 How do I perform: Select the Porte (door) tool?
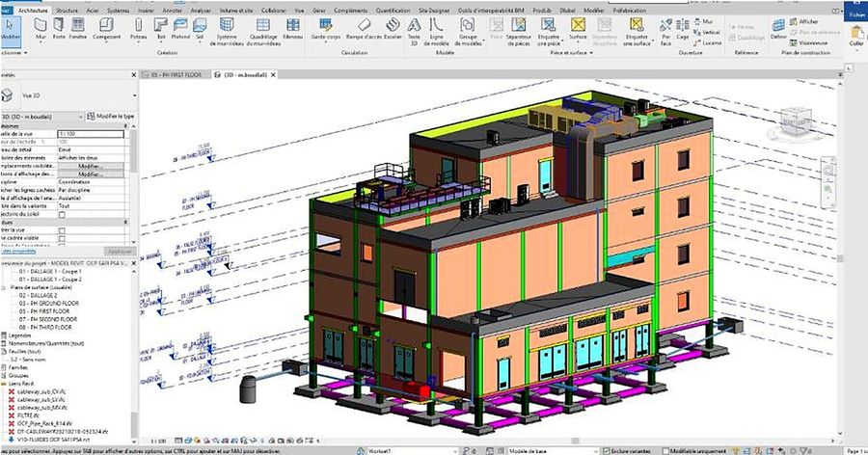pyautogui.click(x=59, y=29)
